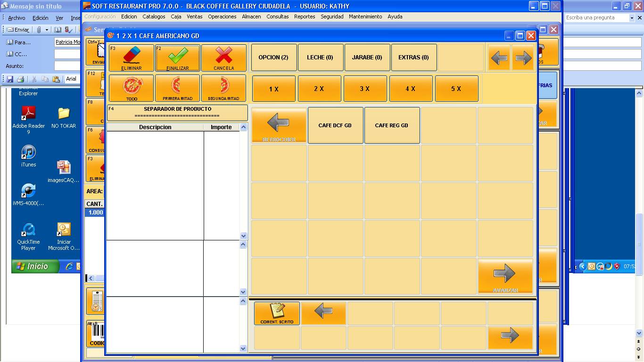Open the Coment. Escrito notepad button
The height and width of the screenshot is (362, 644).
click(x=277, y=313)
